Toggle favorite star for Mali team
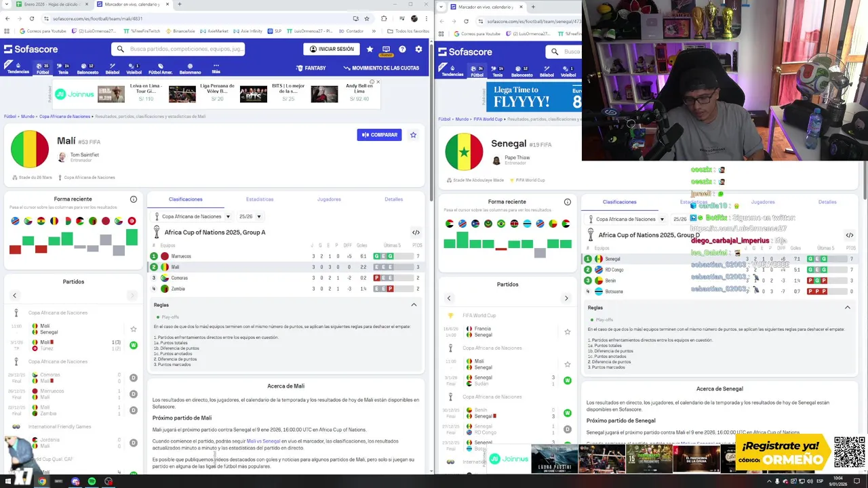 point(413,135)
